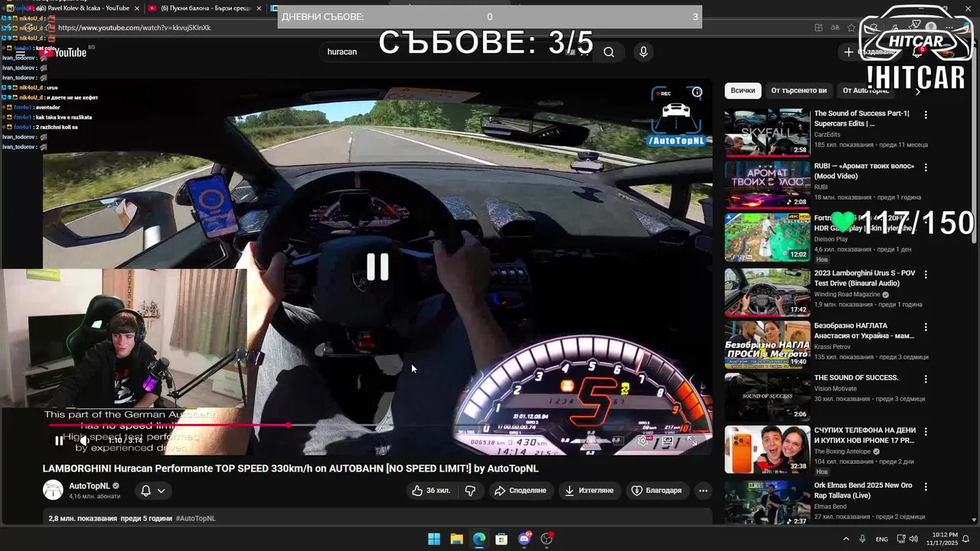980x551 pixels.
Task: Open the Fortnite gameplay thumbnail by Dieison Play
Action: point(767,237)
